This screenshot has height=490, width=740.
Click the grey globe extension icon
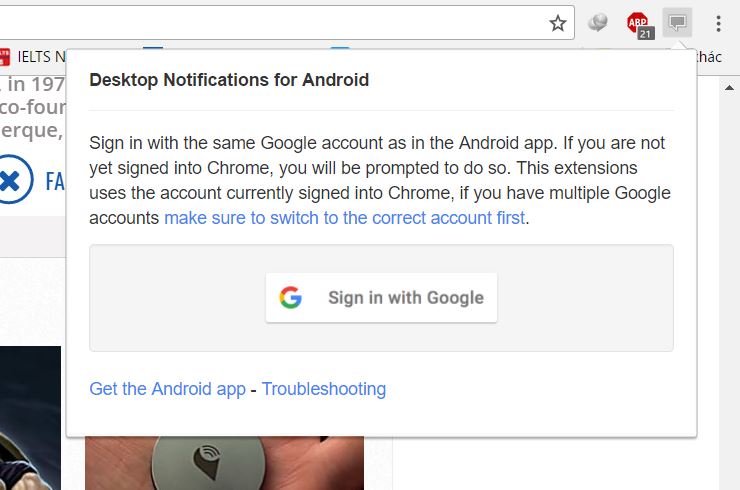coord(598,22)
